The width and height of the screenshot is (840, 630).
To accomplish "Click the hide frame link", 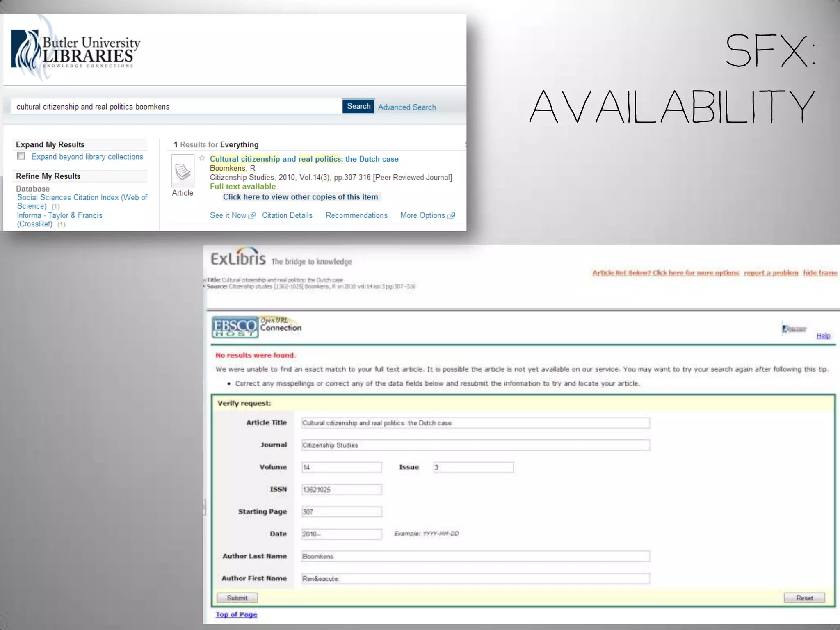I will [x=820, y=273].
